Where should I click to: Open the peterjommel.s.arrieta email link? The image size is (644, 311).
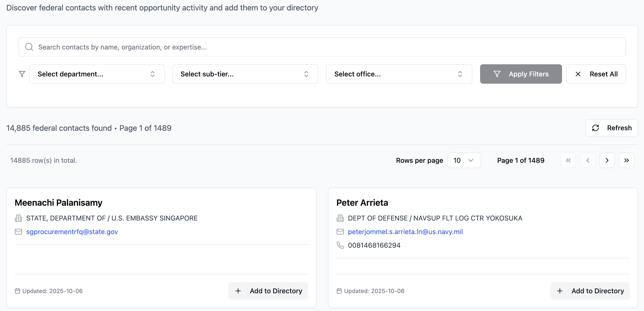[x=405, y=232]
